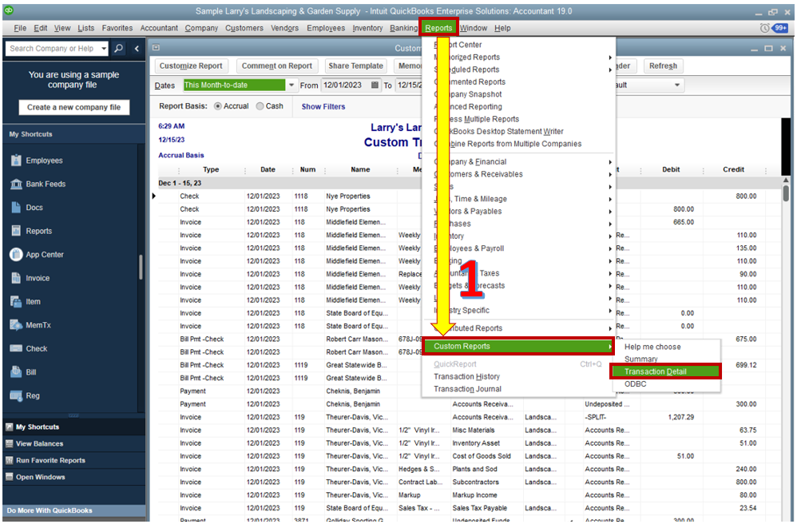
Task: Expand the search scope dropdown arrow
Action: (104, 48)
